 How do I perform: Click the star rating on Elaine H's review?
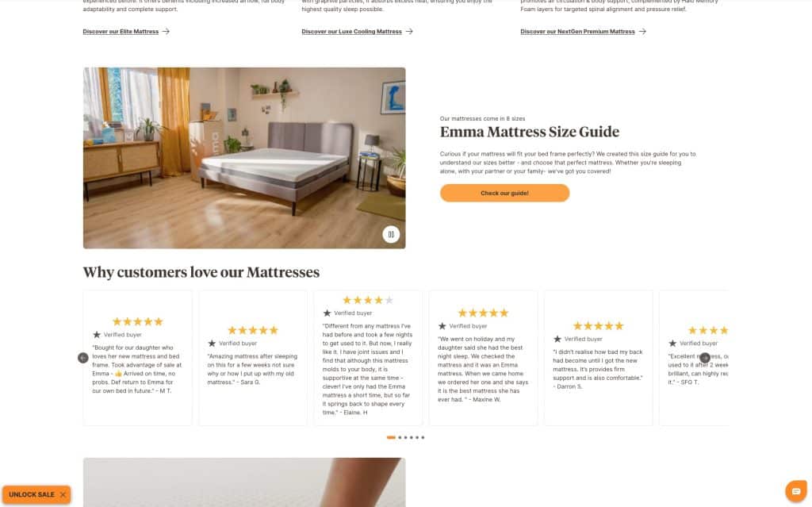click(x=368, y=300)
